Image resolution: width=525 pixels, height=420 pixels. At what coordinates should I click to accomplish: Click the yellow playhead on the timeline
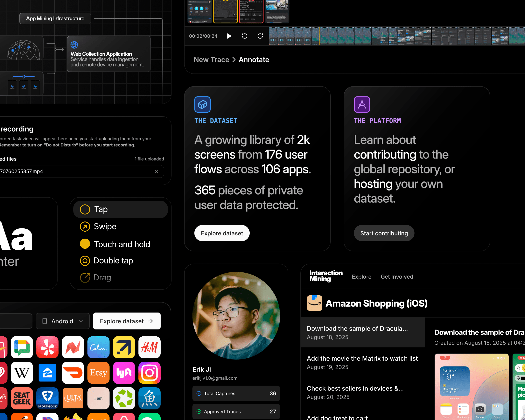pos(319,36)
